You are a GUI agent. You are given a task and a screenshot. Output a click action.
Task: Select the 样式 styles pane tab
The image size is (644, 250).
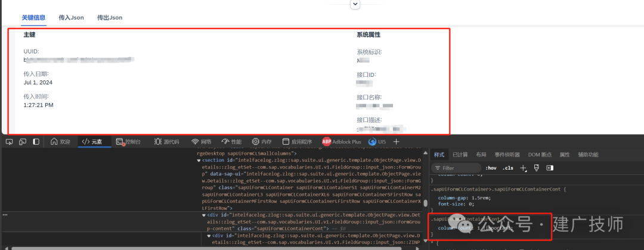439,155
